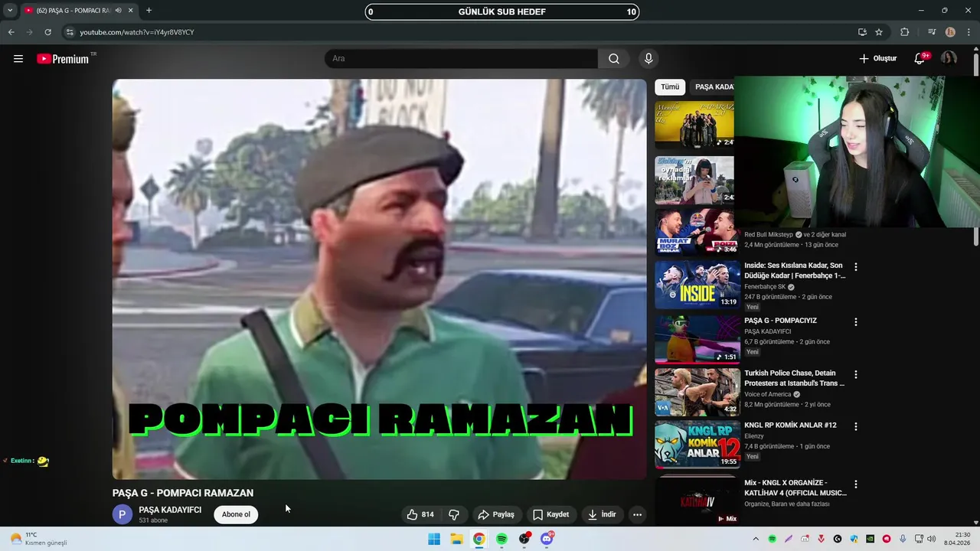This screenshot has width=980, height=551.
Task: Click the Abone ol subscribe button
Action: click(x=236, y=514)
